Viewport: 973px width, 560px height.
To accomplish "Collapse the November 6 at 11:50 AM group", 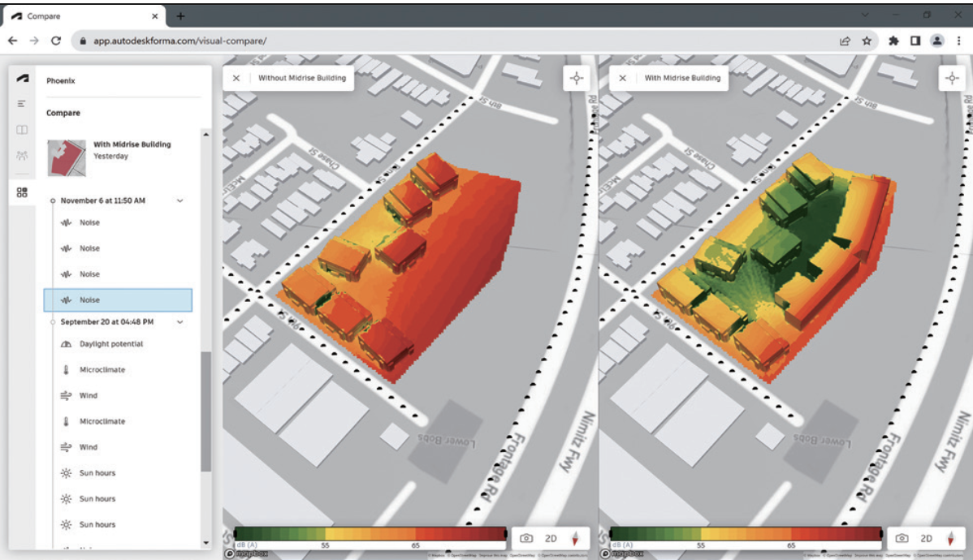I will [180, 201].
